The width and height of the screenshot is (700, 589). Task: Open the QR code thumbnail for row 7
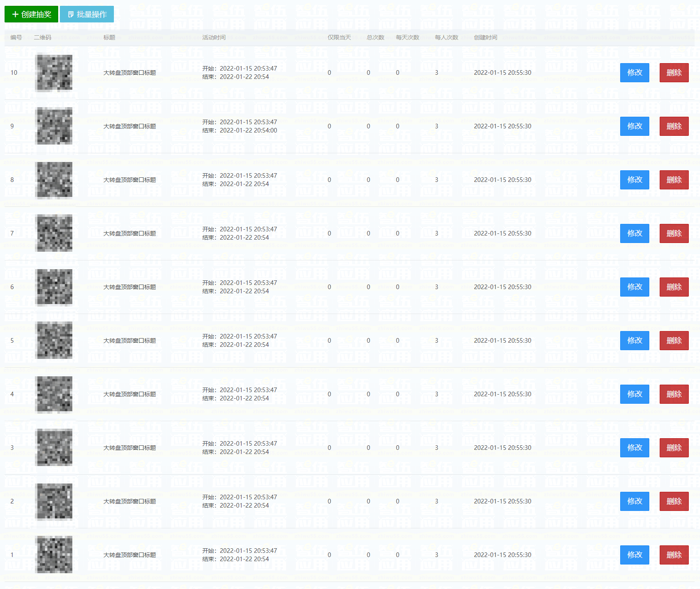click(x=54, y=233)
